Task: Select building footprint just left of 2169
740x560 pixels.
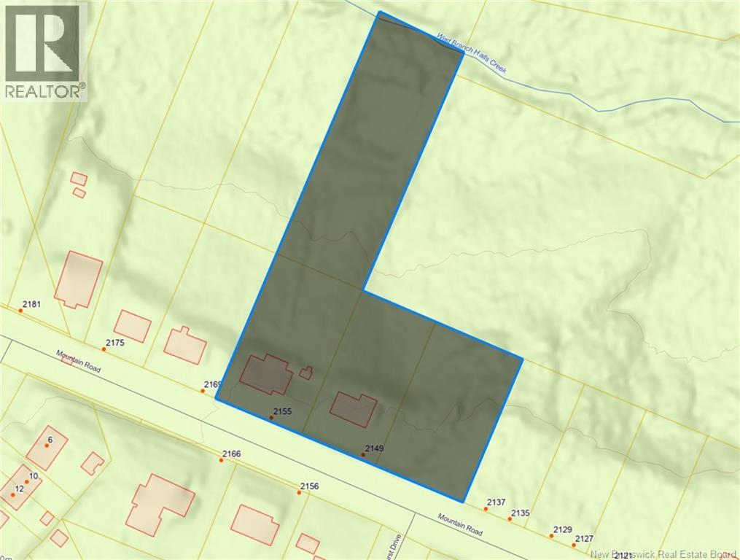Action: tap(185, 345)
